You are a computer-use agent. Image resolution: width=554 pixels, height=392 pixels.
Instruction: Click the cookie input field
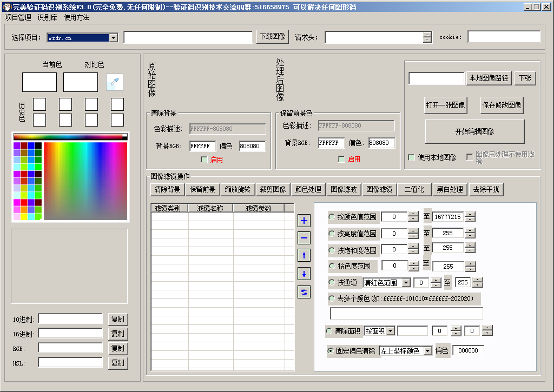[504, 37]
